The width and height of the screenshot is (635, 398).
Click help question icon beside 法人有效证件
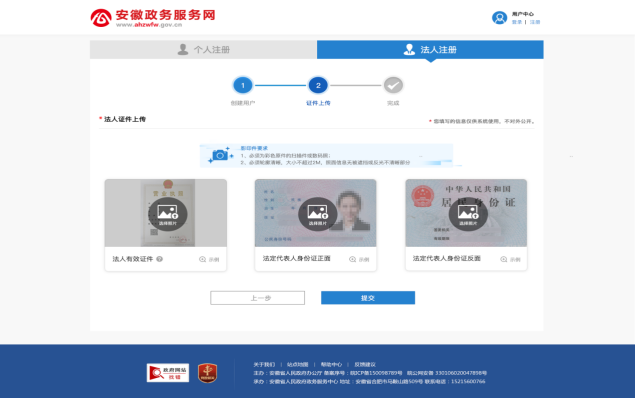(160, 259)
